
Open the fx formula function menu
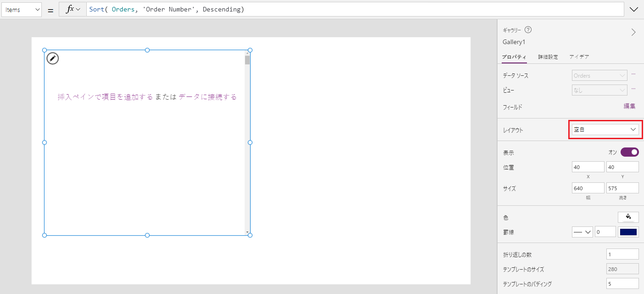(73, 9)
